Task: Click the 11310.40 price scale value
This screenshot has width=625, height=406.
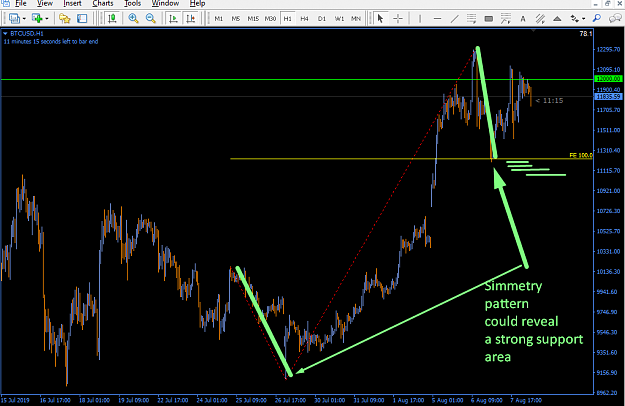Action: point(608,151)
